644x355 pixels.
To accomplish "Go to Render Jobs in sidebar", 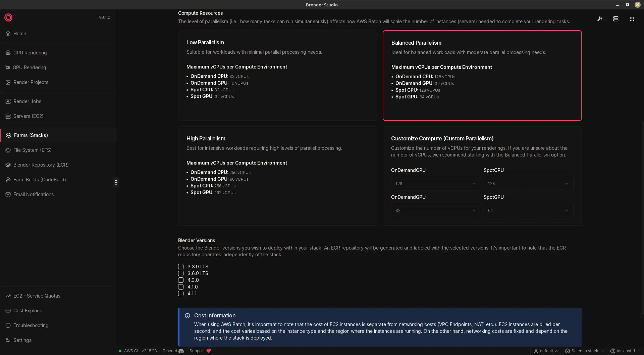I will (27, 101).
